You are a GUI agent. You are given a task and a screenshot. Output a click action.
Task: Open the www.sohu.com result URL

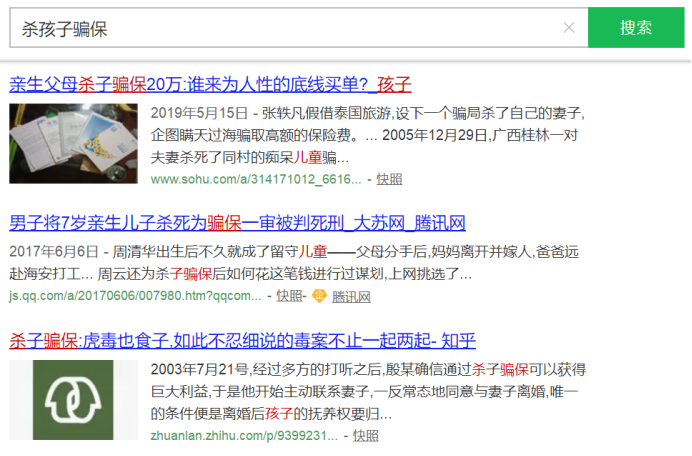256,179
